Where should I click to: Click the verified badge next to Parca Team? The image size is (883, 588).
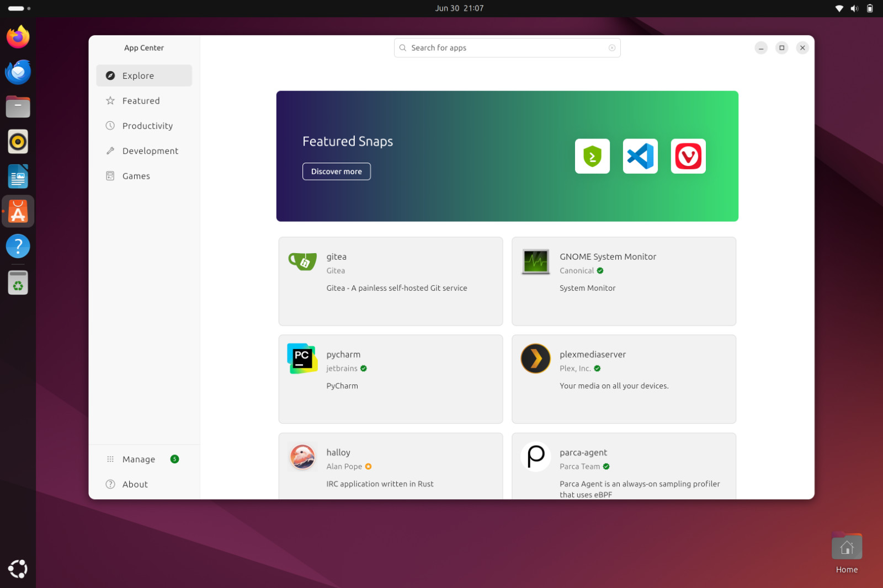click(x=606, y=467)
